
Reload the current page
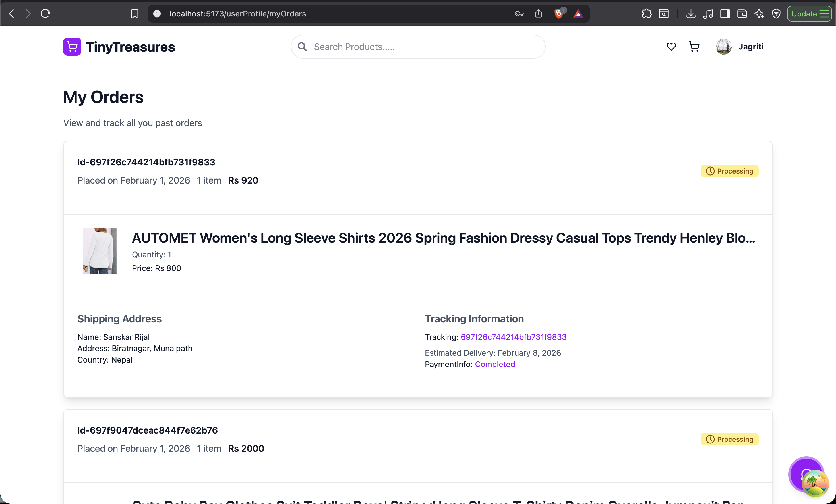[45, 14]
